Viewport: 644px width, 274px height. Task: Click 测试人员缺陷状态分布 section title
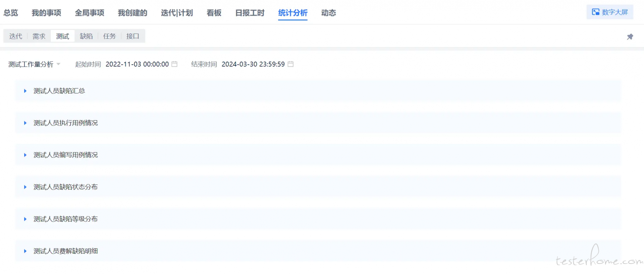point(66,187)
